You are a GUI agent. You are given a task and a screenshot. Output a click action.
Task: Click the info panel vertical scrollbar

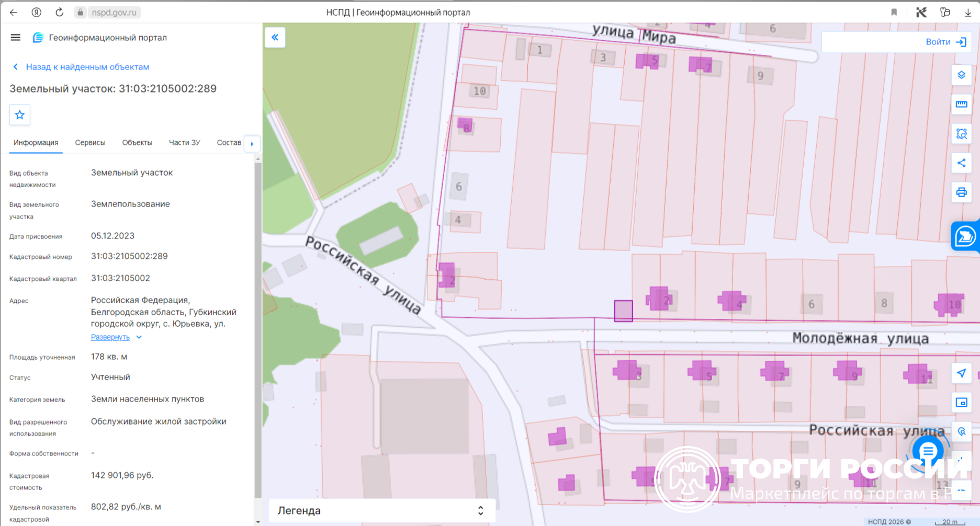pos(258,329)
